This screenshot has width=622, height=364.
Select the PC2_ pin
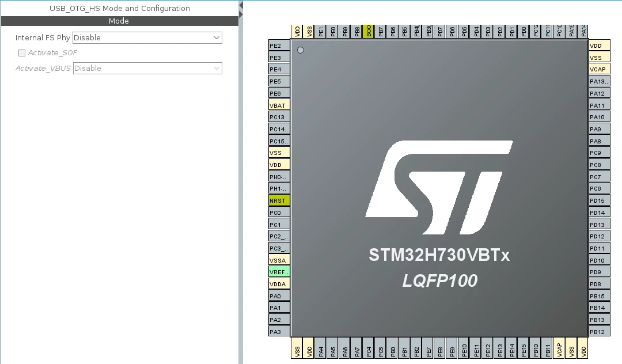(279, 236)
